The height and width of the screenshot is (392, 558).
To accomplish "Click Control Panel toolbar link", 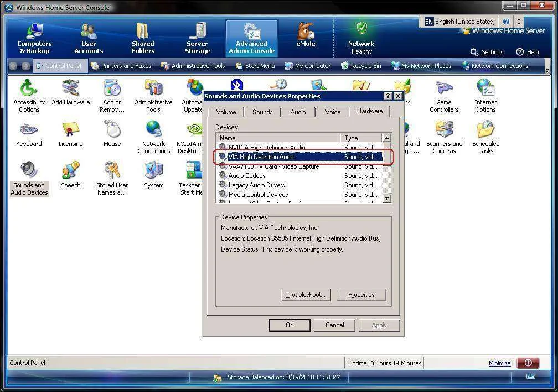I will (60, 66).
